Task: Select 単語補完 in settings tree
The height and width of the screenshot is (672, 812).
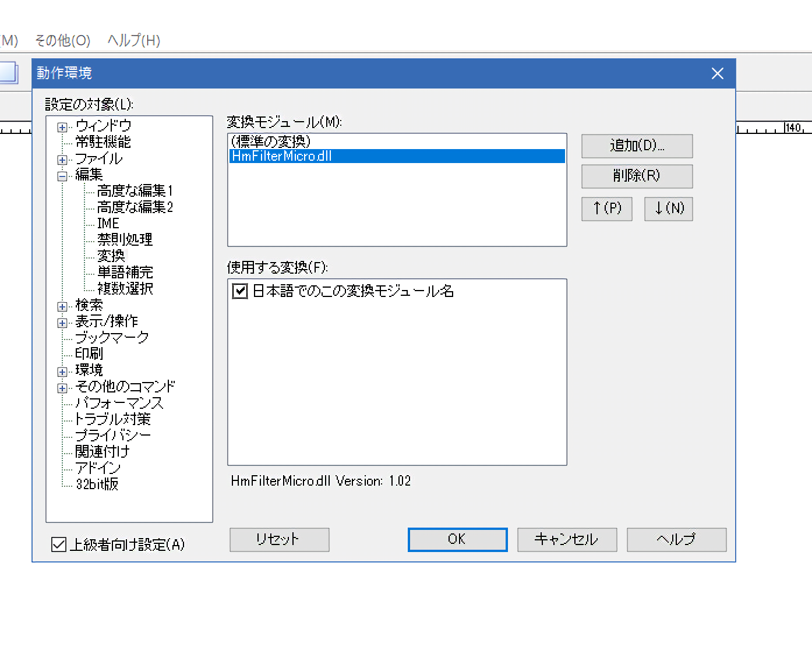Action: (x=125, y=272)
